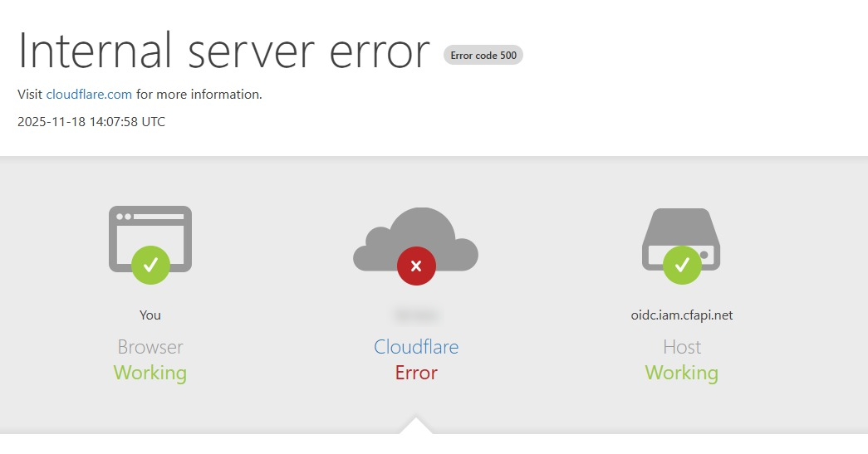Click the Cloudflare status link

coord(416,347)
